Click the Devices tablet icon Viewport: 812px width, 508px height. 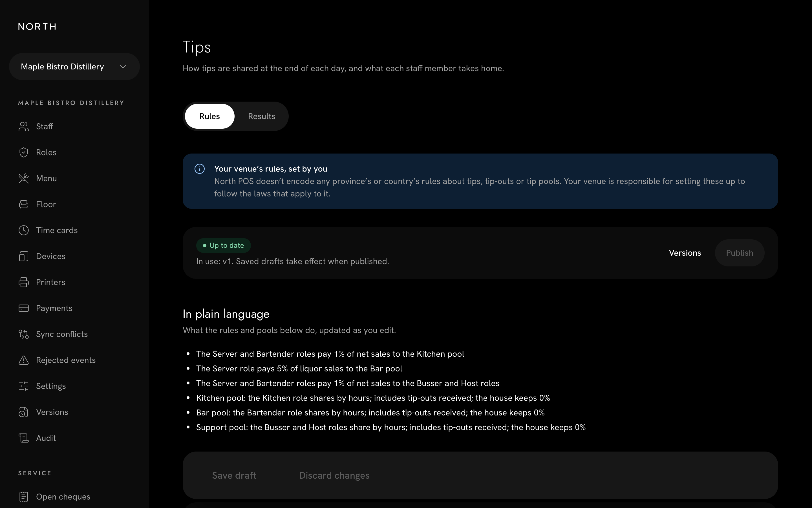[23, 256]
